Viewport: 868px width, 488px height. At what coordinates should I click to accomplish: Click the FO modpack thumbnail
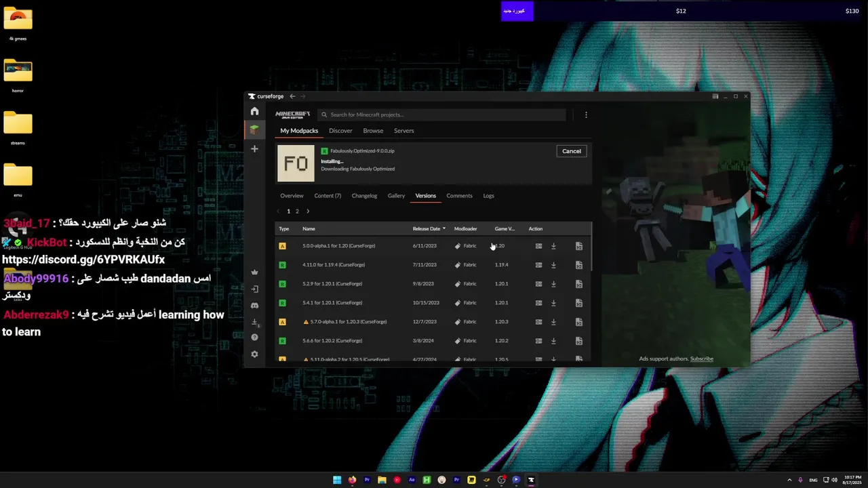tap(296, 163)
